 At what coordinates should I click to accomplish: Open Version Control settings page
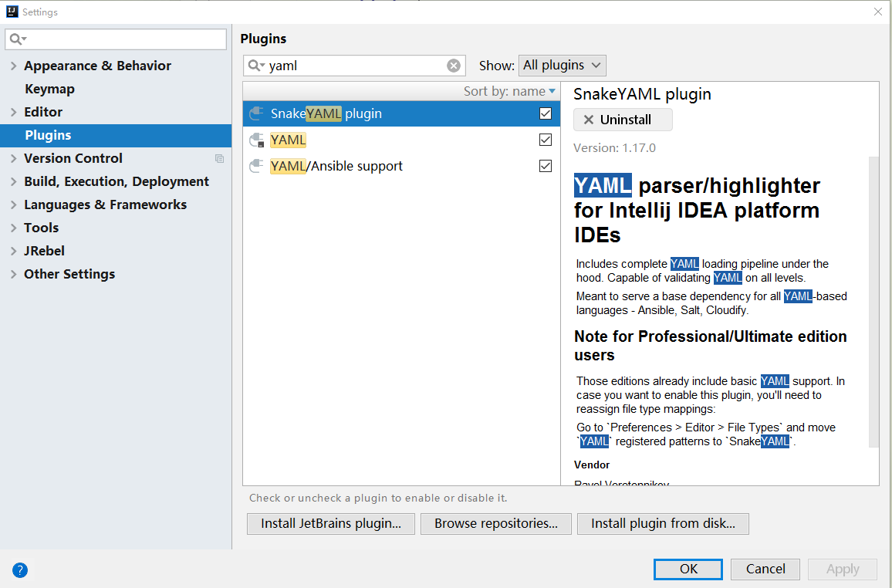73,159
